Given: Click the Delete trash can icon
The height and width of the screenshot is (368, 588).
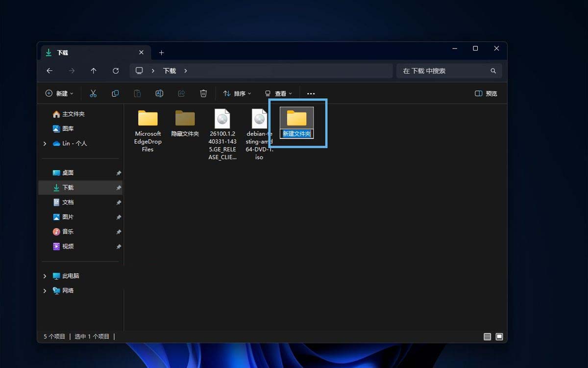Looking at the screenshot, I should point(203,93).
